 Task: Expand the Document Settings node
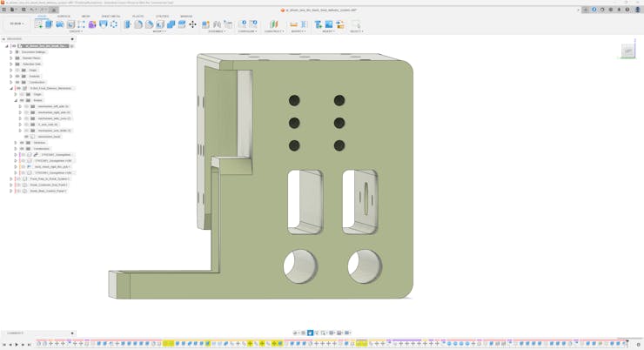click(x=11, y=52)
